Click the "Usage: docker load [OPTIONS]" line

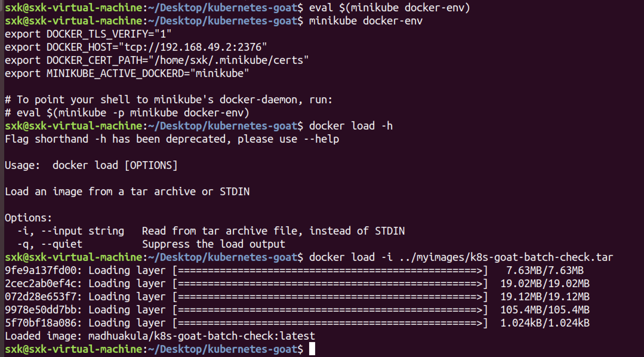point(91,165)
